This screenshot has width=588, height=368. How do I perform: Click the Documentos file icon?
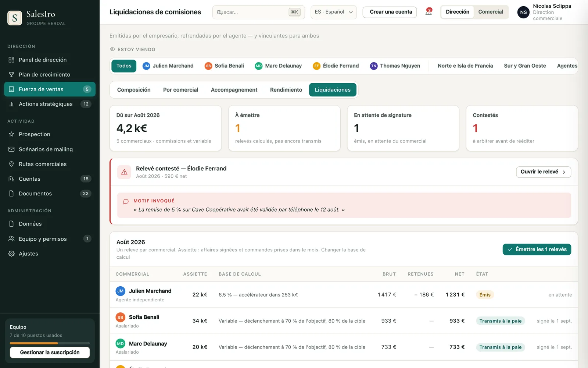(11, 194)
